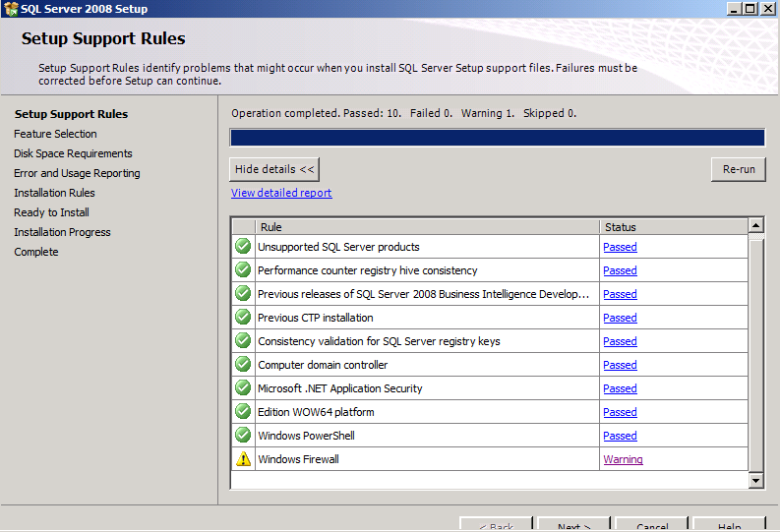
Task: Click green check icon next to Previous CTP installation
Action: pyautogui.click(x=243, y=318)
